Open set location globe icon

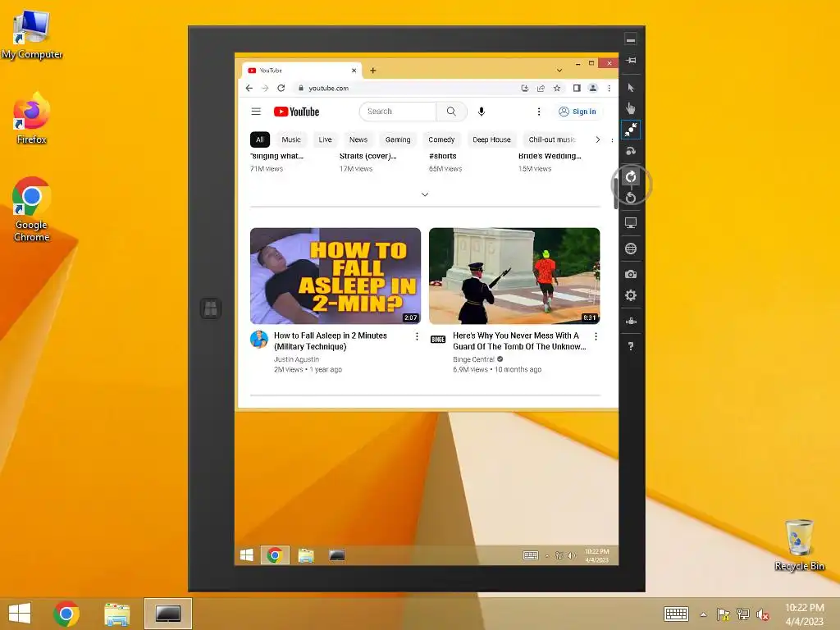(x=631, y=249)
